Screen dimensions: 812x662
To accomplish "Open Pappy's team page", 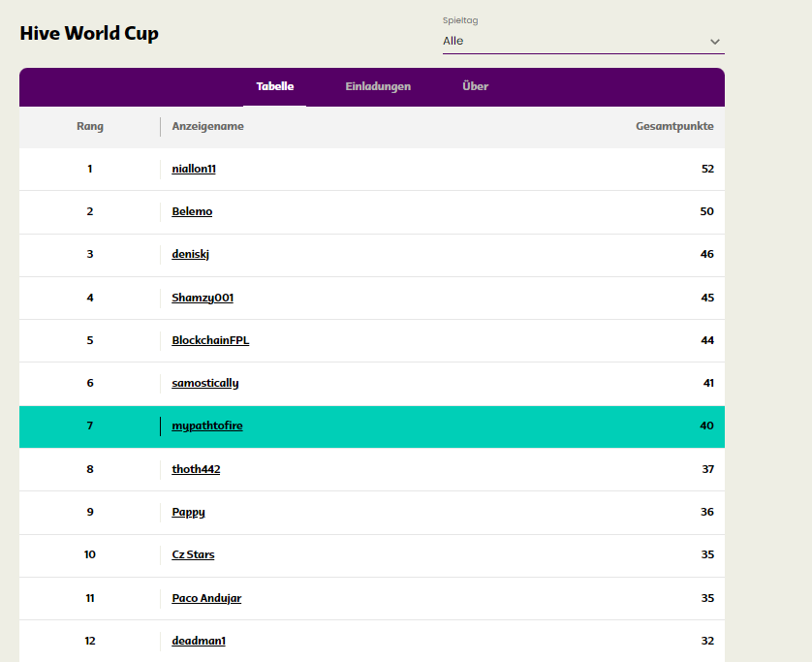I will (x=189, y=513).
